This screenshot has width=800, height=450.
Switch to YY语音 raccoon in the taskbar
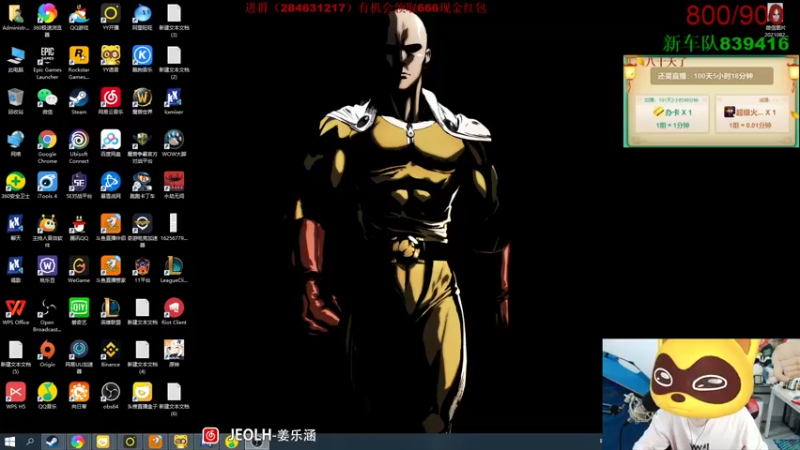(x=180, y=441)
